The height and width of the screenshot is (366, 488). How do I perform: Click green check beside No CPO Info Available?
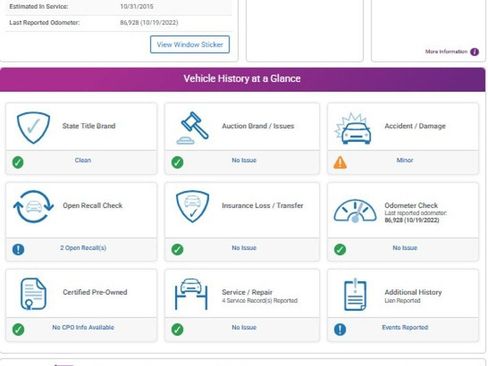click(18, 329)
